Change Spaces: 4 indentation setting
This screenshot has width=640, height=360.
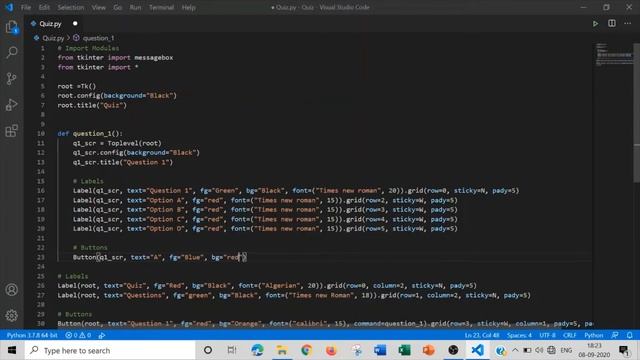pos(519,335)
